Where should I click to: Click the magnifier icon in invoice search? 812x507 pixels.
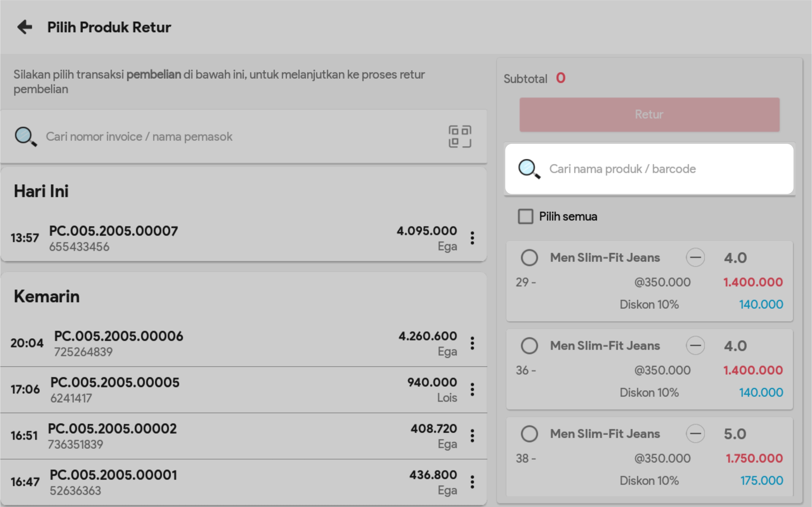[x=26, y=137]
